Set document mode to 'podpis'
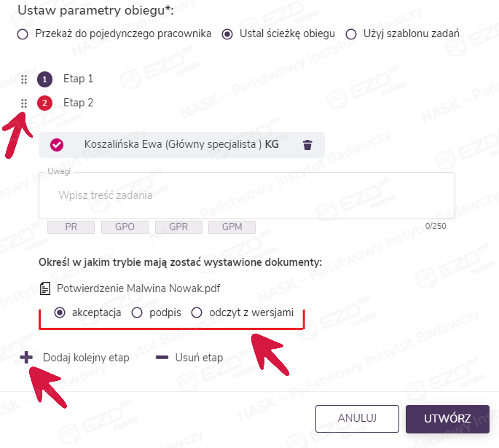This screenshot has width=499, height=448. tap(136, 313)
